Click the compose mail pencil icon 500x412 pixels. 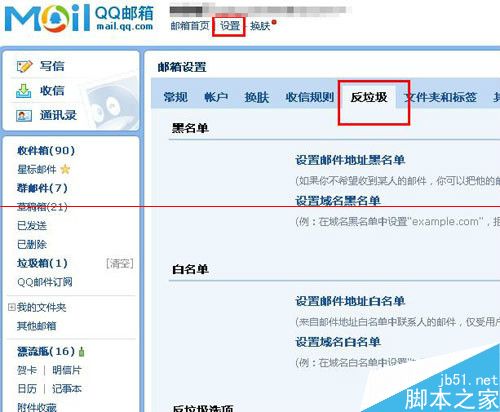pos(24,66)
